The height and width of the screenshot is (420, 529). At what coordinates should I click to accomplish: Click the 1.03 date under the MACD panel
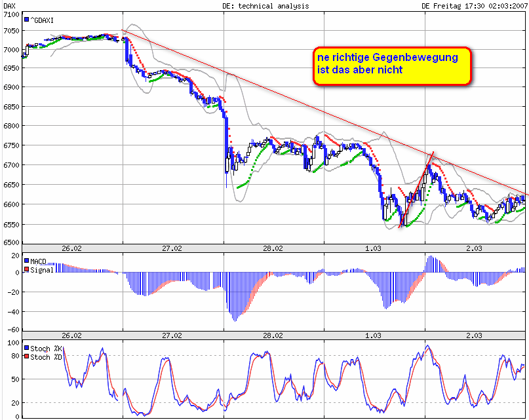point(373,335)
